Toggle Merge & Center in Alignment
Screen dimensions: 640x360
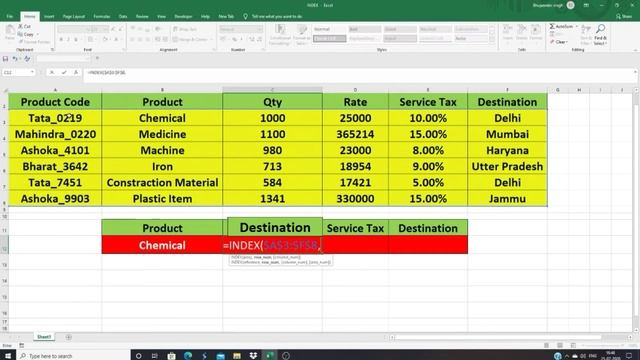[190, 40]
